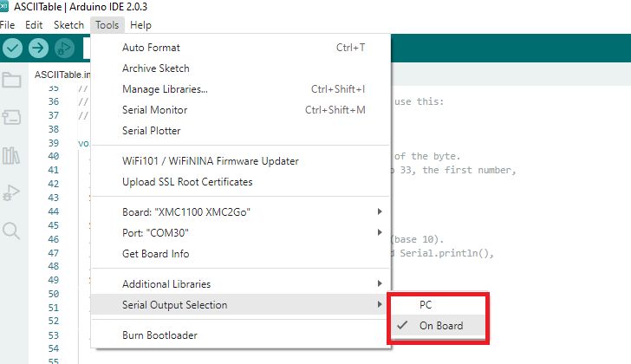Viewport: 631px width, 364px height.
Task: Expand Serial Output Selection submenu
Action: pyautogui.click(x=241, y=305)
